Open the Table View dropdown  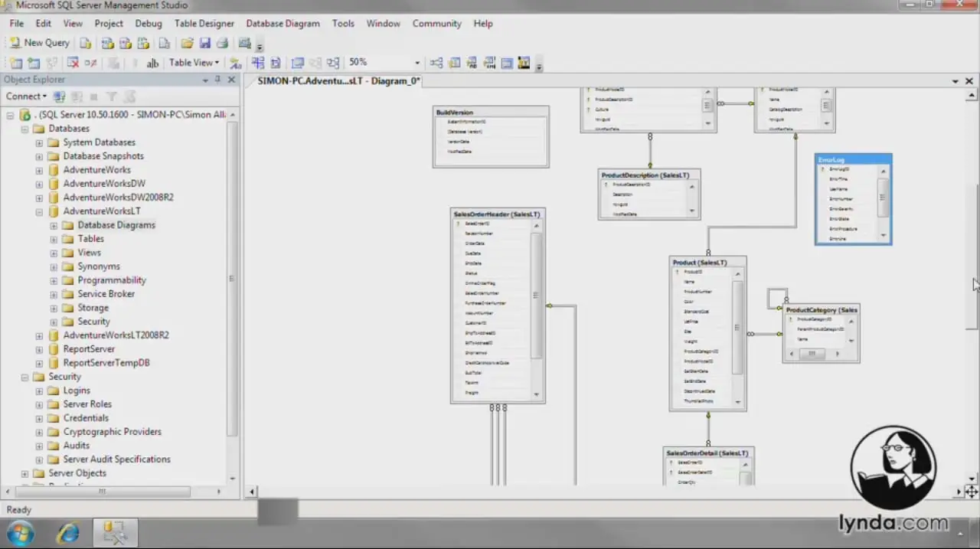[x=194, y=63]
